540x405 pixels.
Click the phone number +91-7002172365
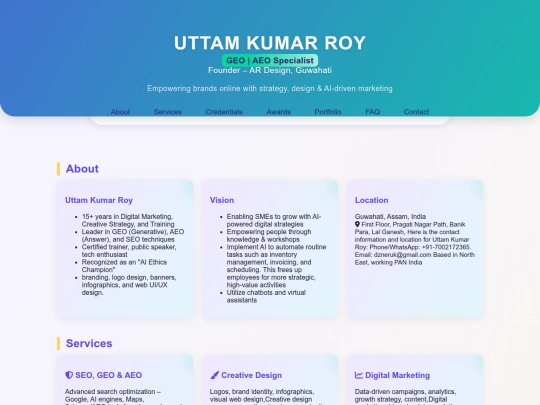[x=446, y=247]
